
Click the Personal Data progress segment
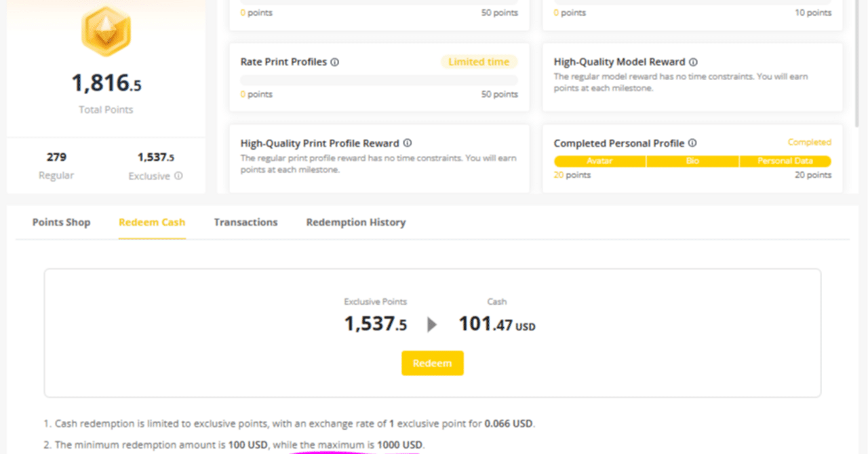click(785, 161)
